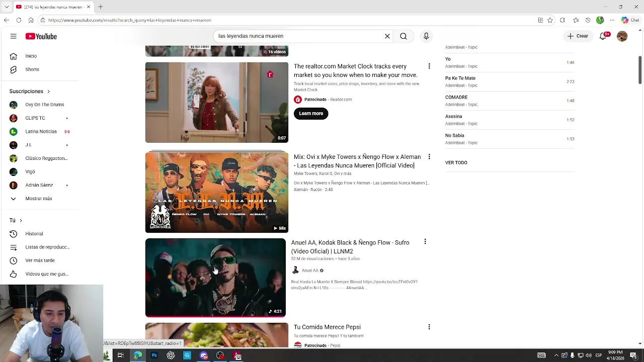The height and width of the screenshot is (362, 644).
Task: Open ChatGPT app from the taskbar
Action: pyautogui.click(x=171, y=355)
